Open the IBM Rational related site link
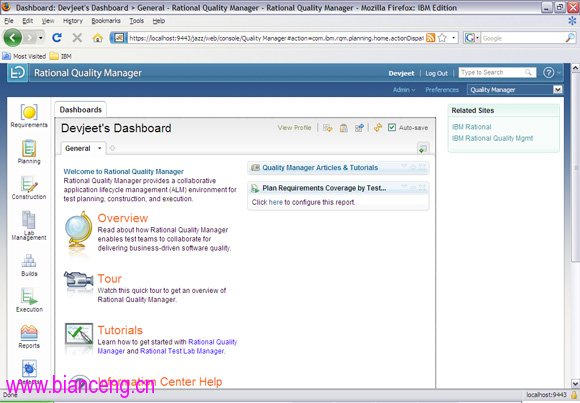 472,127
